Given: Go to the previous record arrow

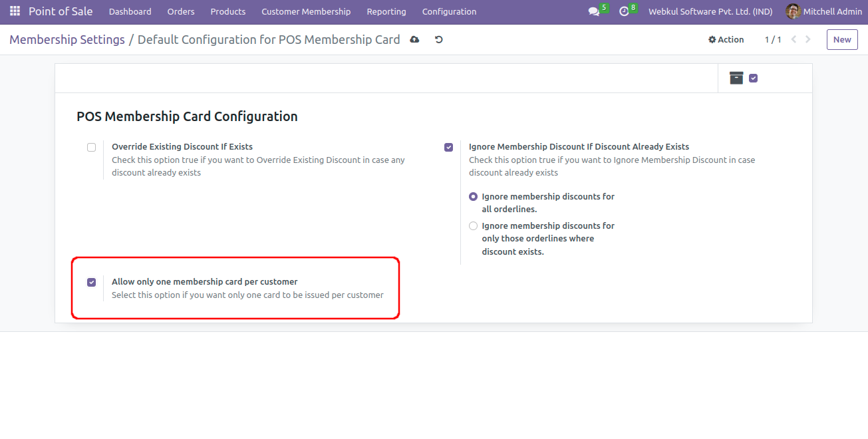Looking at the screenshot, I should pos(794,40).
